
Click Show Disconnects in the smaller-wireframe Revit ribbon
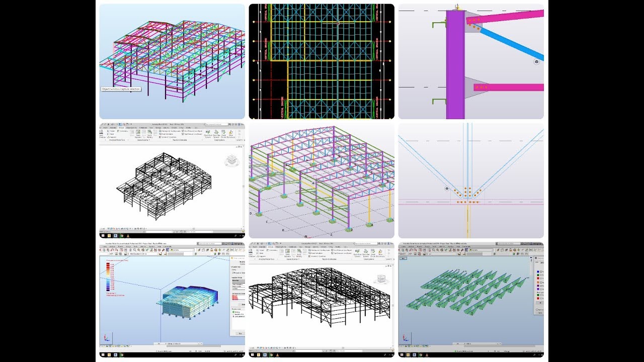click(230, 134)
